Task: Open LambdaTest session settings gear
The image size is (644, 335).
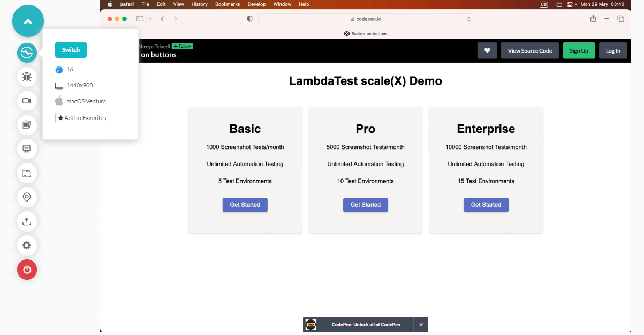Action: coord(27,245)
